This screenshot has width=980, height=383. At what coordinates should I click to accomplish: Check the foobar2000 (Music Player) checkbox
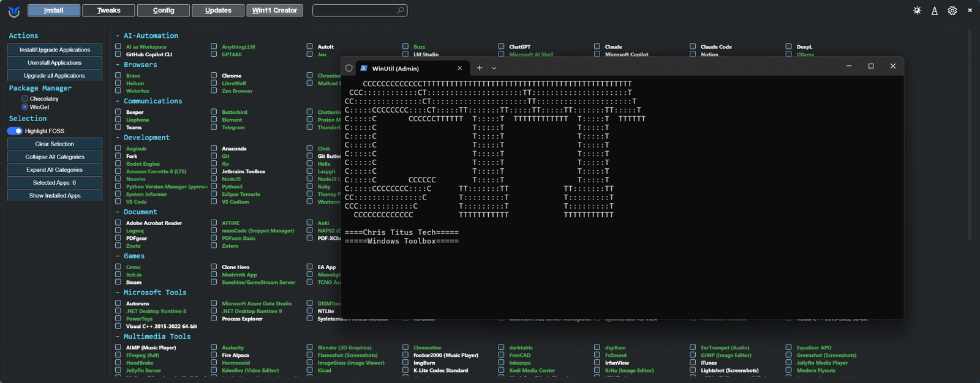(405, 355)
